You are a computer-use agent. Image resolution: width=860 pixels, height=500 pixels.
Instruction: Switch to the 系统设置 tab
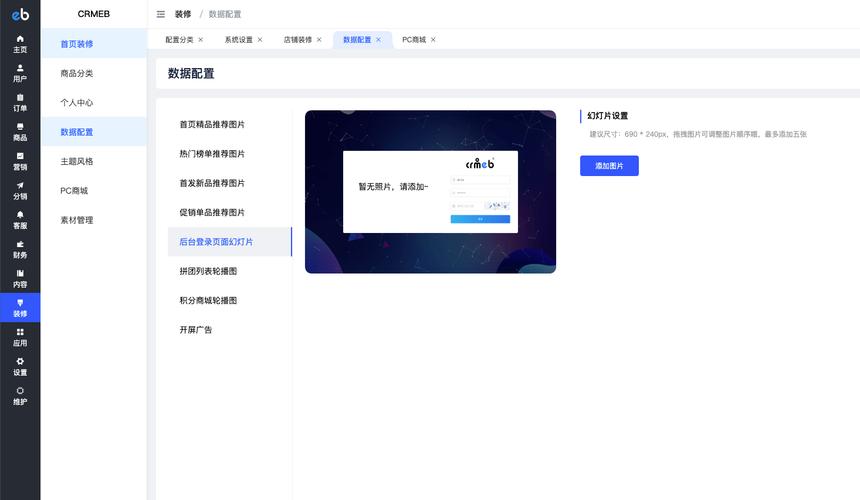tap(238, 40)
